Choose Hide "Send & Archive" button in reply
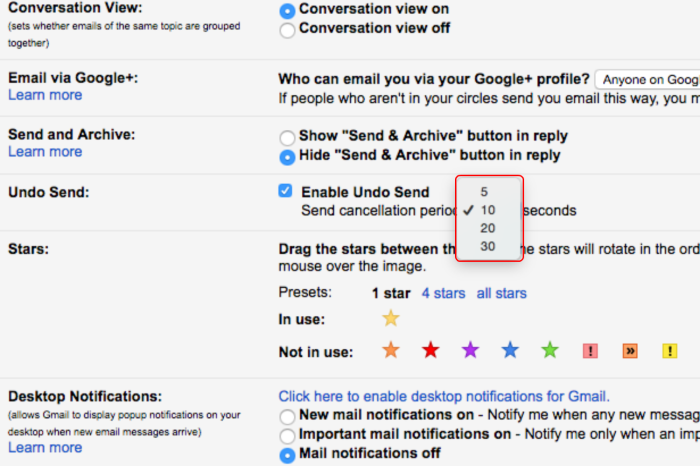The image size is (700, 466). coord(287,157)
